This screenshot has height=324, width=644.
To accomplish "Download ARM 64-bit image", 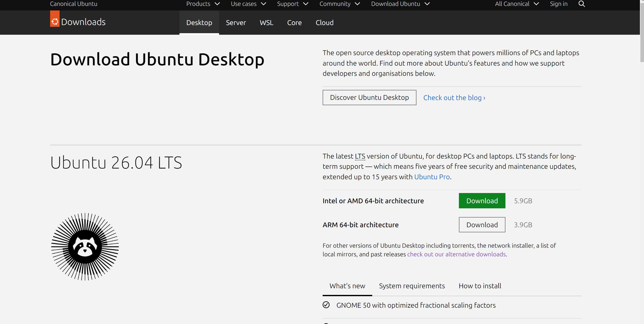I will (482, 225).
